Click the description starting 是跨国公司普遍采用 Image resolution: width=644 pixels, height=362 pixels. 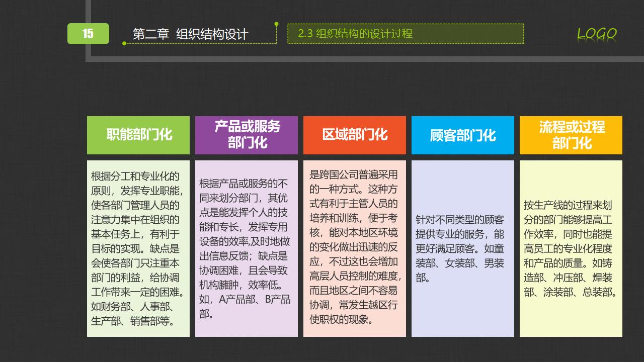pyautogui.click(x=355, y=248)
